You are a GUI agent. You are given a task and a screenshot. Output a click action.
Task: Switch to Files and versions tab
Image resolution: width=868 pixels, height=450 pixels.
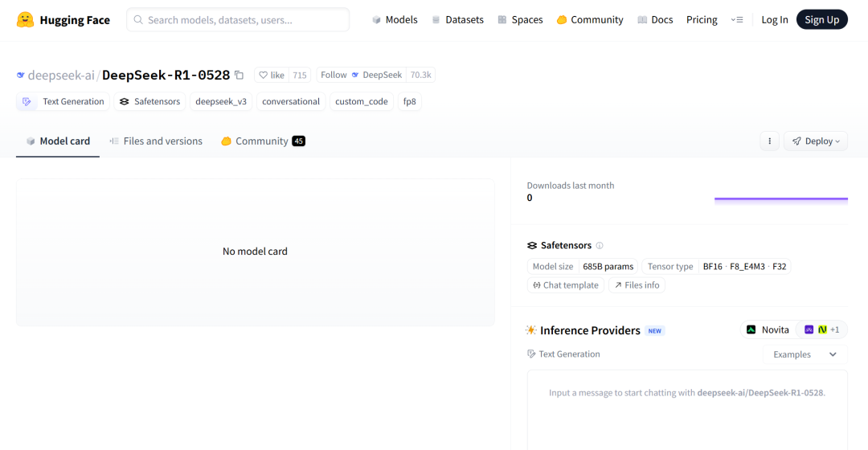pyautogui.click(x=156, y=141)
